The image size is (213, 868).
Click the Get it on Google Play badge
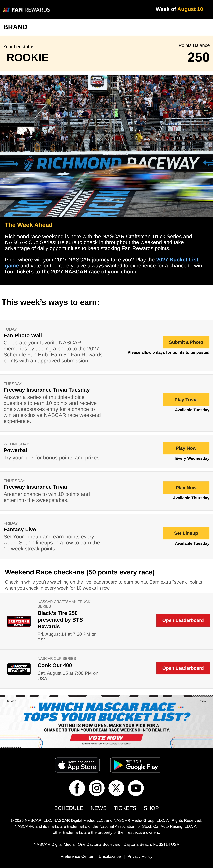[136, 765]
